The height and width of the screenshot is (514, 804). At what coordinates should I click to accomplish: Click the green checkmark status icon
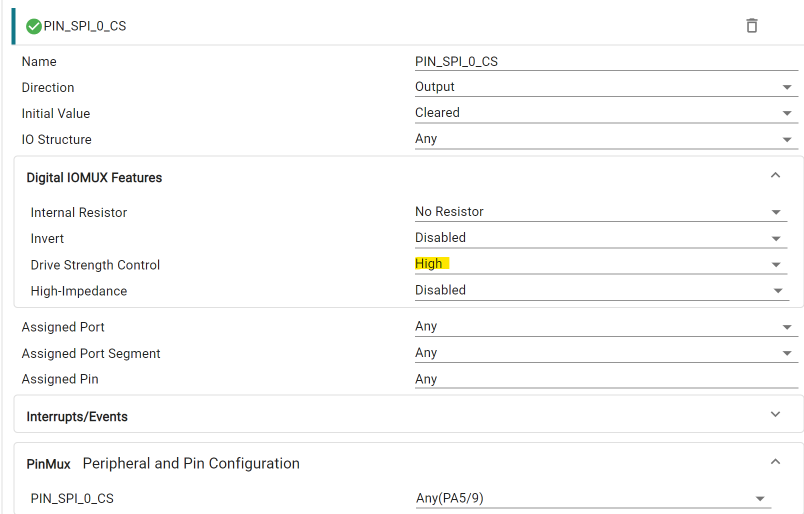pos(34,26)
